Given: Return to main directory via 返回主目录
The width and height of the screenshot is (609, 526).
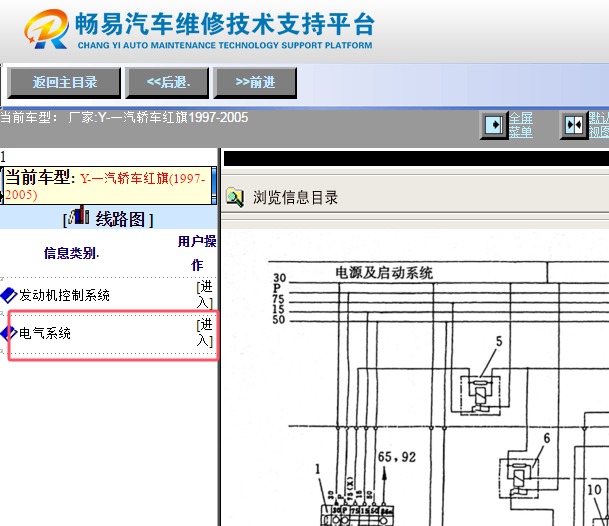Looking at the screenshot, I should (64, 82).
